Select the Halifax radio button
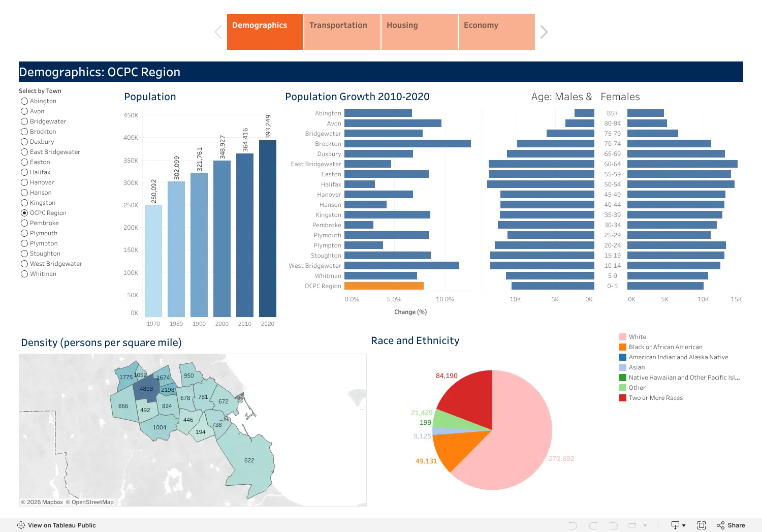 pos(24,172)
